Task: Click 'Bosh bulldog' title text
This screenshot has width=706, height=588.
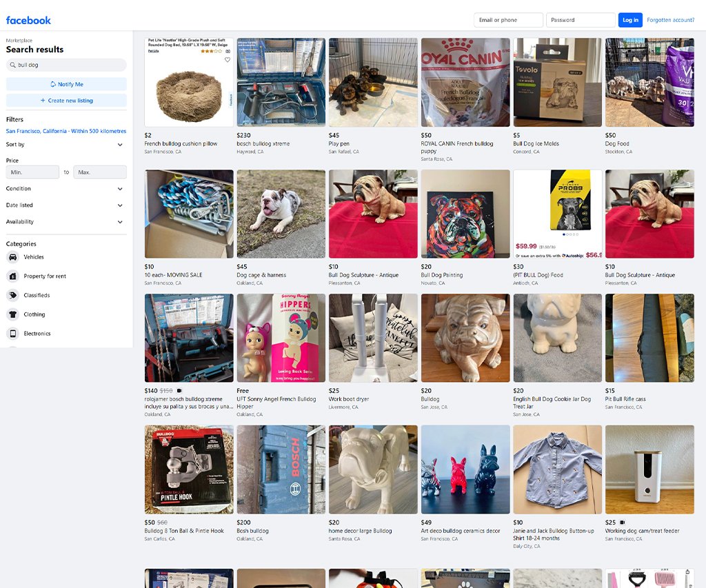Action: coord(252,531)
